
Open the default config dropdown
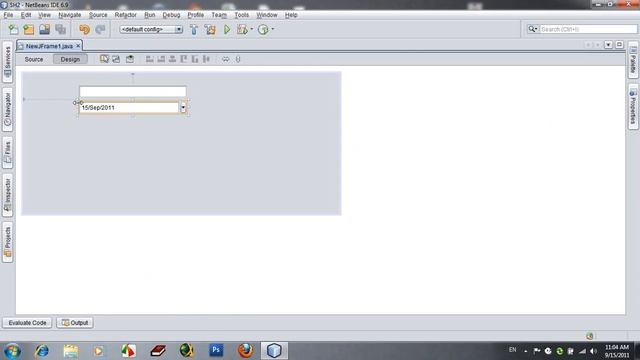pyautogui.click(x=151, y=29)
